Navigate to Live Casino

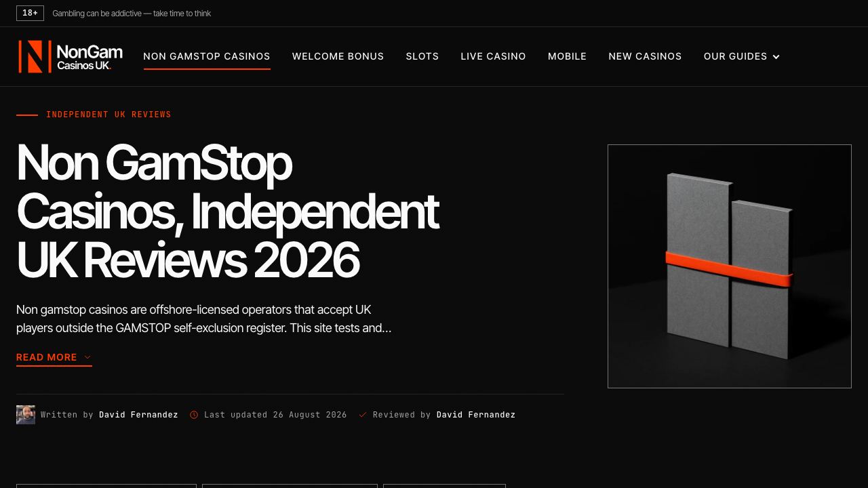[493, 56]
